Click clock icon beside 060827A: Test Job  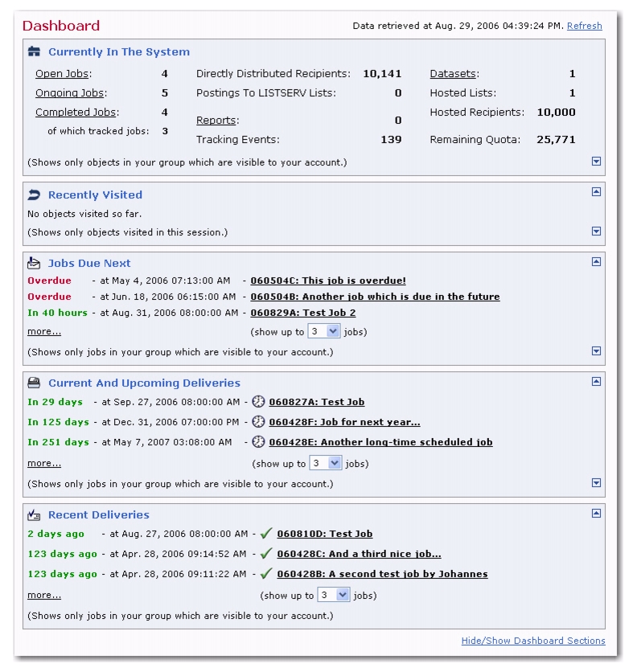tap(258, 402)
